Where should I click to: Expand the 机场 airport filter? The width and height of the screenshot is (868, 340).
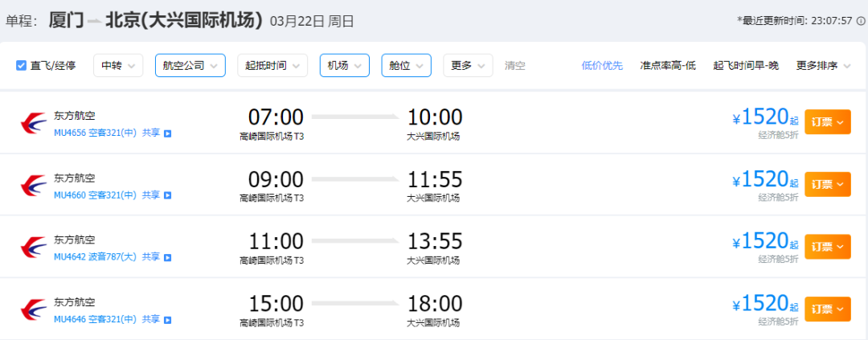[344, 66]
